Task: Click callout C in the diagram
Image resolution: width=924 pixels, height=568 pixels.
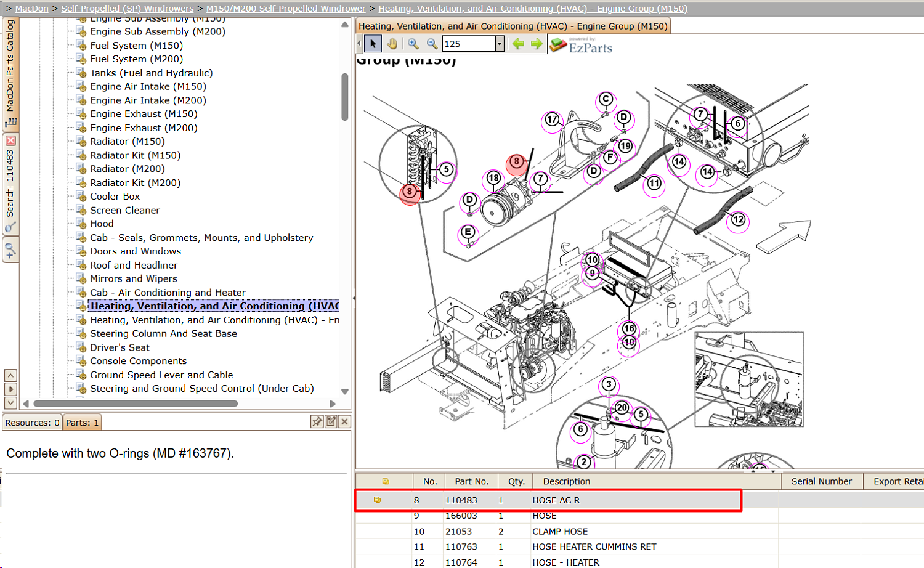Action: pyautogui.click(x=606, y=99)
